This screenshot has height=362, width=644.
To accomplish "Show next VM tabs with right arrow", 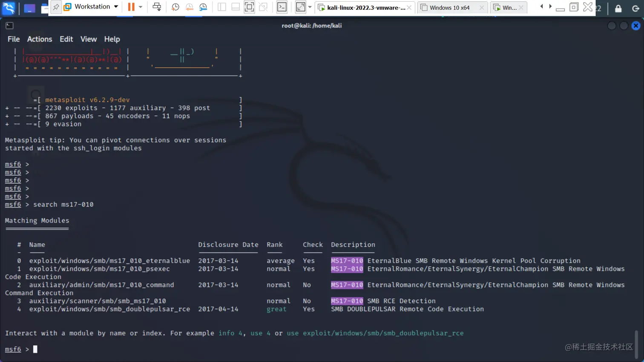I will coord(550,7).
